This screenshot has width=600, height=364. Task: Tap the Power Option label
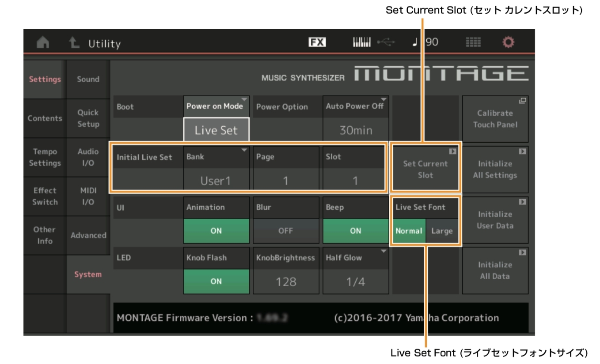click(282, 107)
